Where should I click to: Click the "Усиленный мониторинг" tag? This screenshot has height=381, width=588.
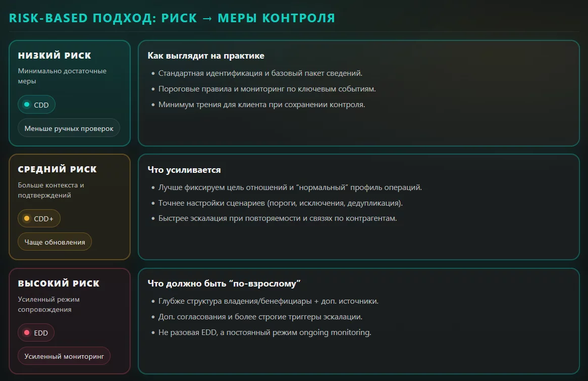point(64,356)
